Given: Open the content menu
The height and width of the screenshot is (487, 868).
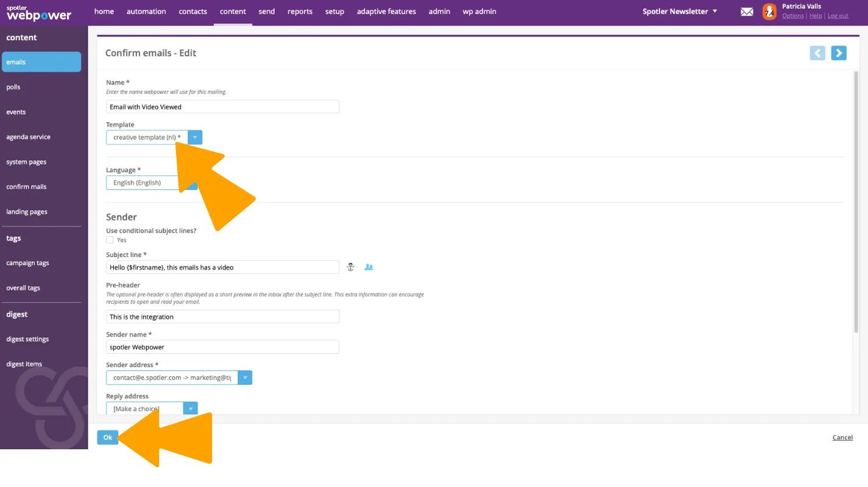Looking at the screenshot, I should point(233,12).
